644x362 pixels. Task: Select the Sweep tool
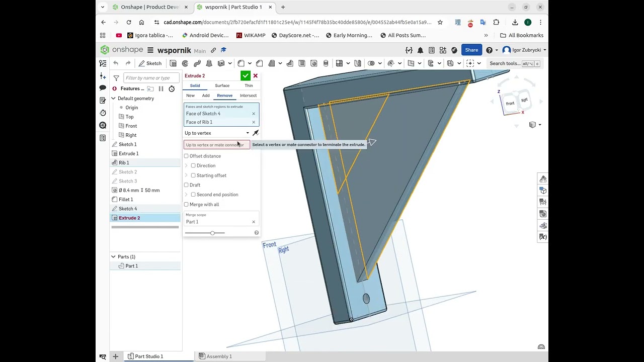tap(197, 63)
